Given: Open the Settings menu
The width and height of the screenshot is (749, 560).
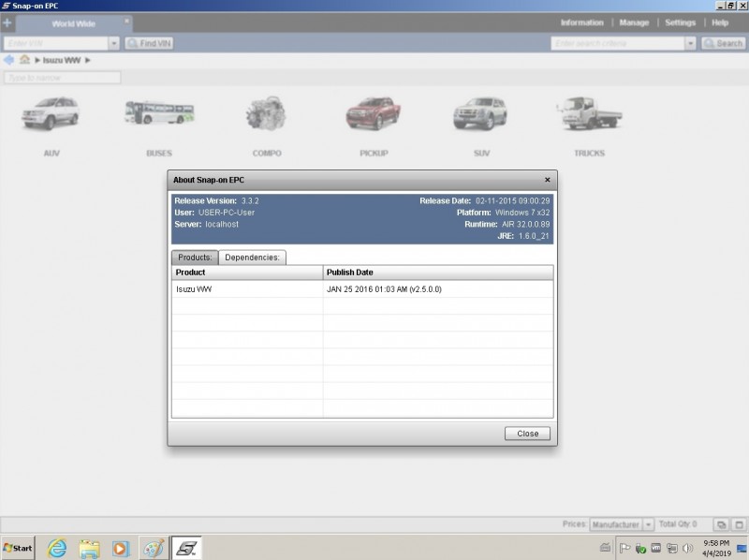Looking at the screenshot, I should (x=680, y=22).
